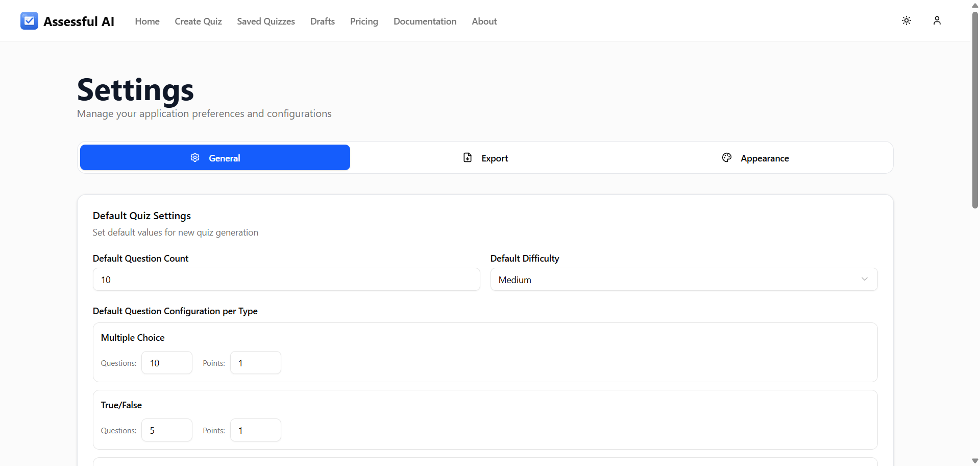The image size is (980, 466).
Task: Click the scrollbar down arrow
Action: click(x=975, y=461)
